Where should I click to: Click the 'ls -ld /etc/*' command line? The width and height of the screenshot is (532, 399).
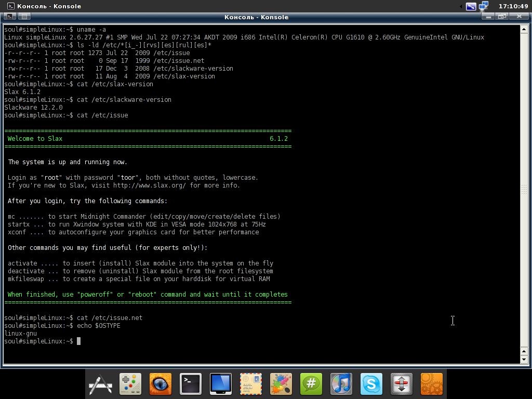point(144,45)
